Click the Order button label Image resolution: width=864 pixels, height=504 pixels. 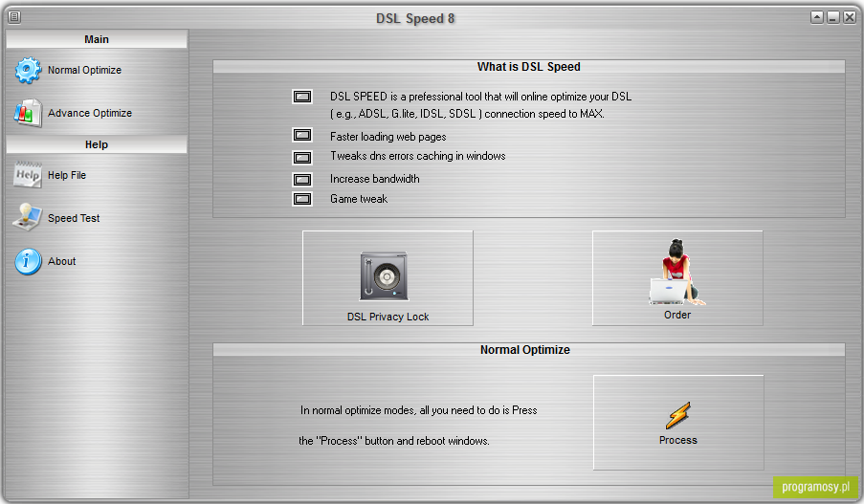pyautogui.click(x=677, y=315)
